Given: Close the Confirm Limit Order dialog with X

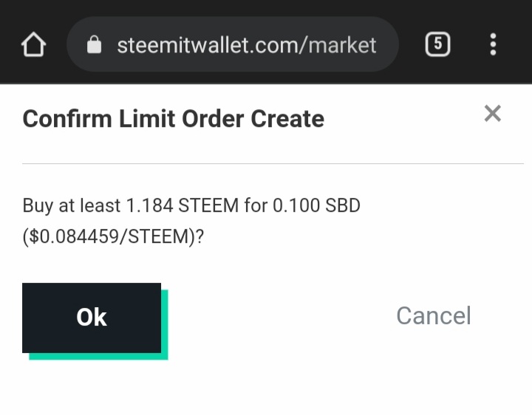Looking at the screenshot, I should pos(492,113).
